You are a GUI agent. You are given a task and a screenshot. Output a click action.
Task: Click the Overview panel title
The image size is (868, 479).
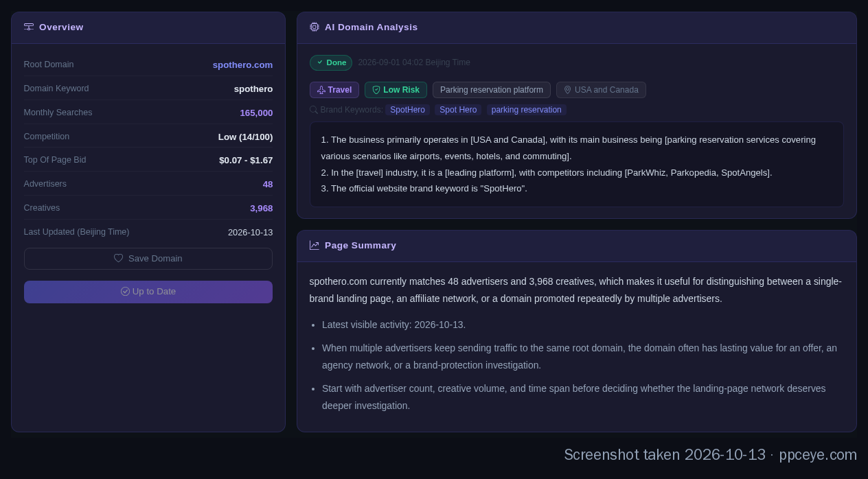click(x=61, y=27)
